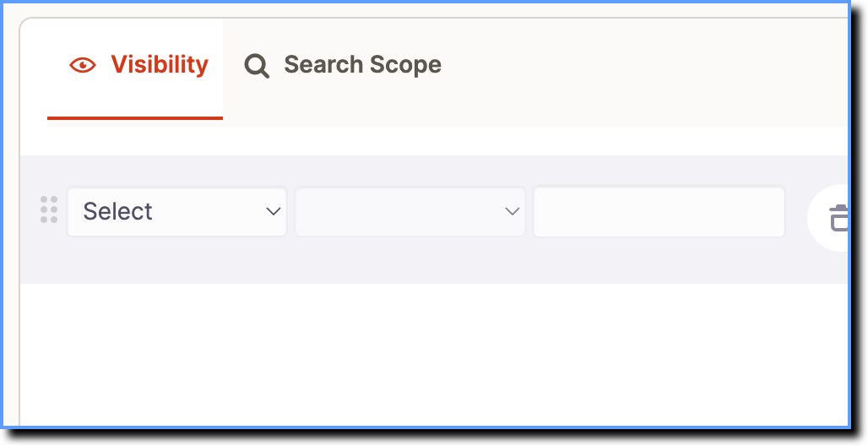This screenshot has width=868, height=446.
Task: Click the six-dot drag handle icon
Action: 49,210
